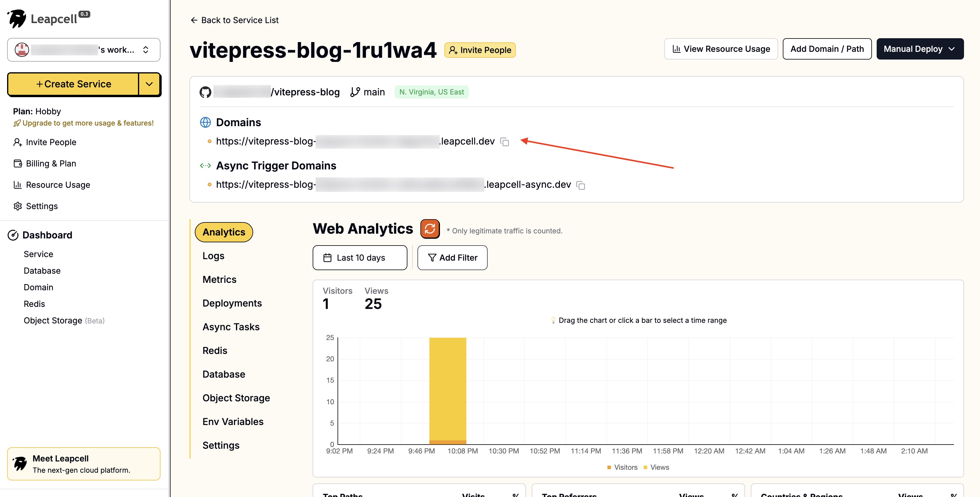Select the Deployments tab
The image size is (980, 497).
[x=232, y=303]
